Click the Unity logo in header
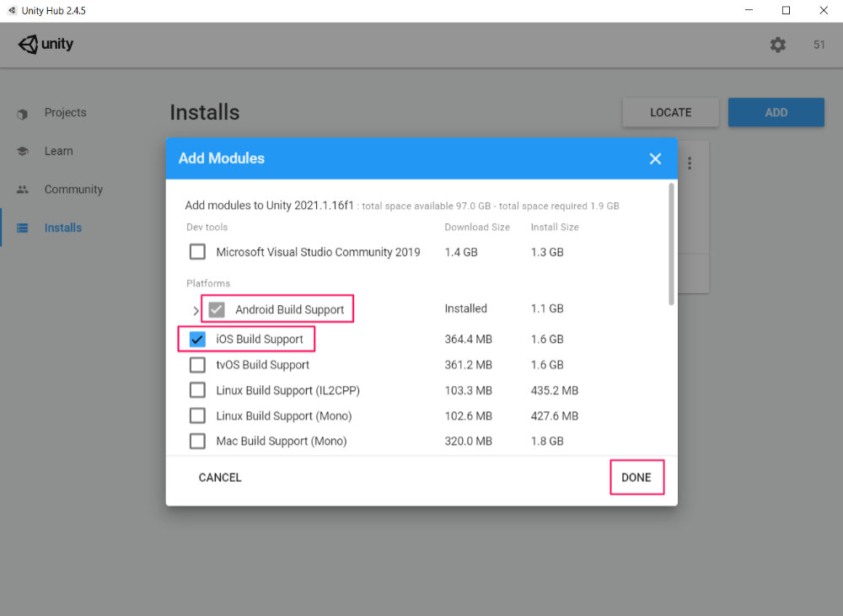Screen dimensions: 843x616 [x=46, y=44]
